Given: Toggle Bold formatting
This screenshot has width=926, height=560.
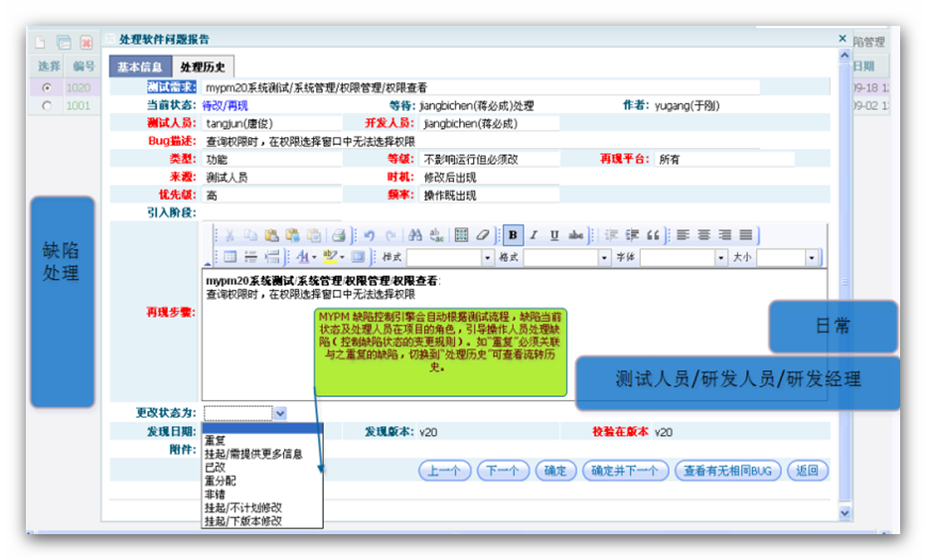Looking at the screenshot, I should tap(513, 235).
